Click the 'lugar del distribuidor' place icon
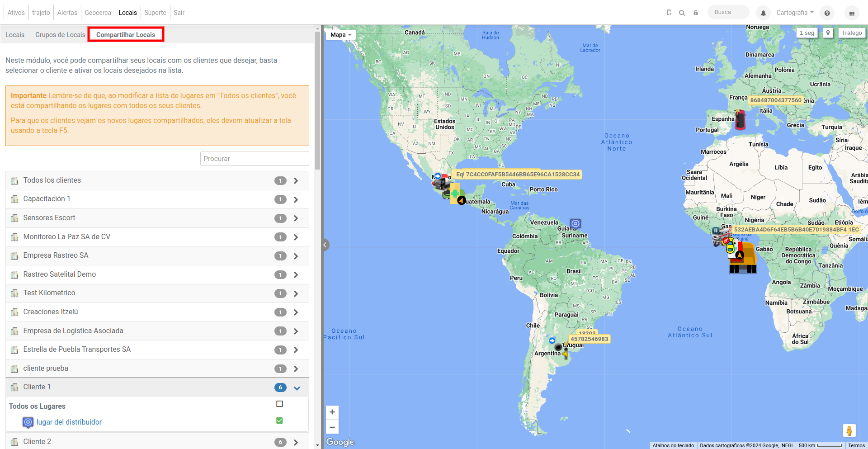The image size is (868, 449). [28, 422]
